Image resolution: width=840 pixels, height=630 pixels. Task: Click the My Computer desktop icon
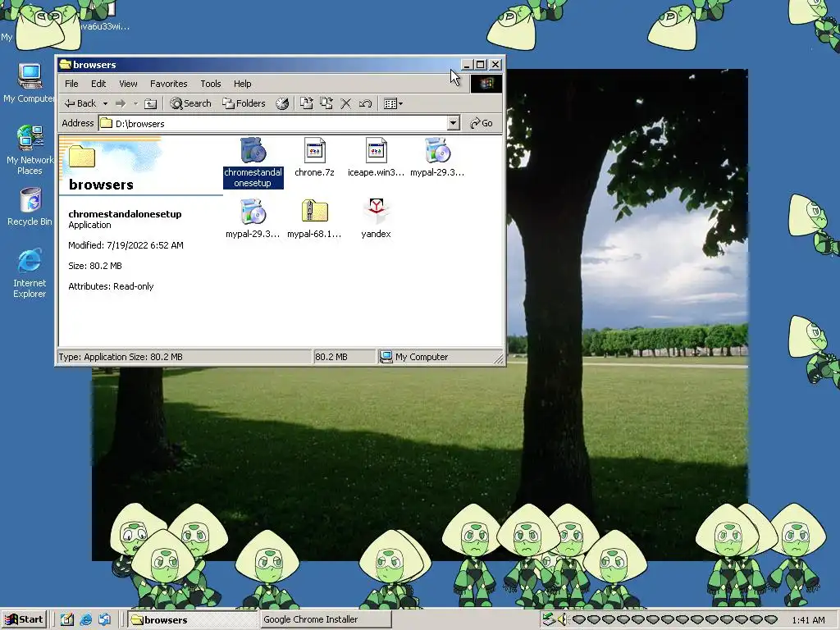pos(30,83)
